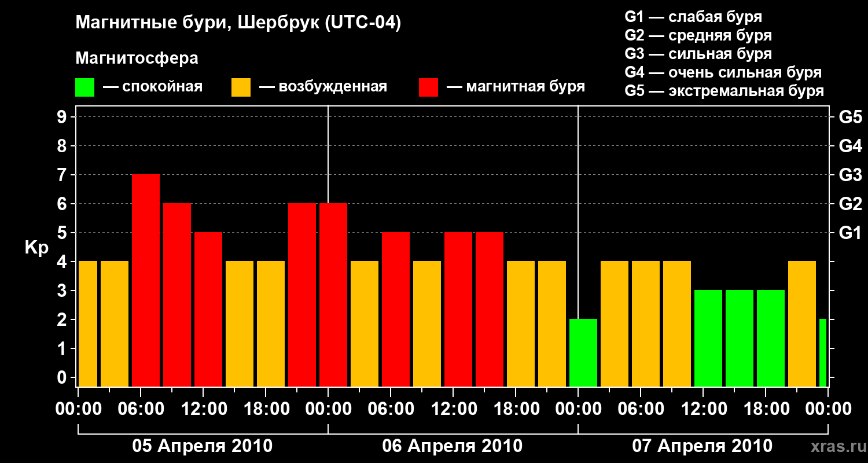
Task: Click the '12:00' time label for 06 Апреля
Action: tap(453, 409)
